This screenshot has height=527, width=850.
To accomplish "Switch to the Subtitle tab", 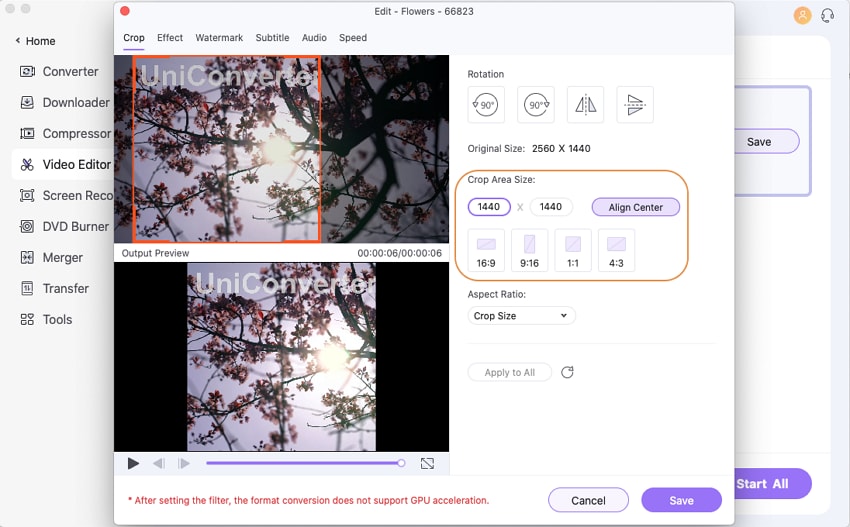I will click(x=272, y=38).
